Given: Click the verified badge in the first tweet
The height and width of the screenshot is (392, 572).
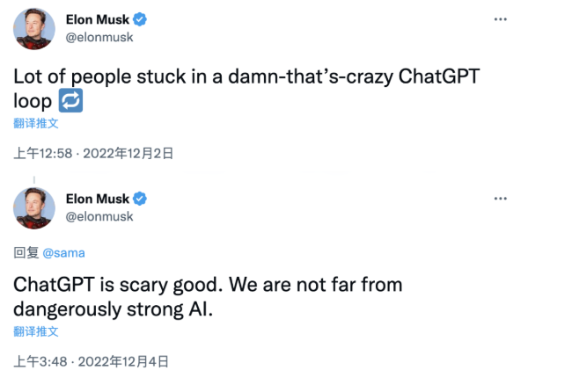Looking at the screenshot, I should pos(140,19).
